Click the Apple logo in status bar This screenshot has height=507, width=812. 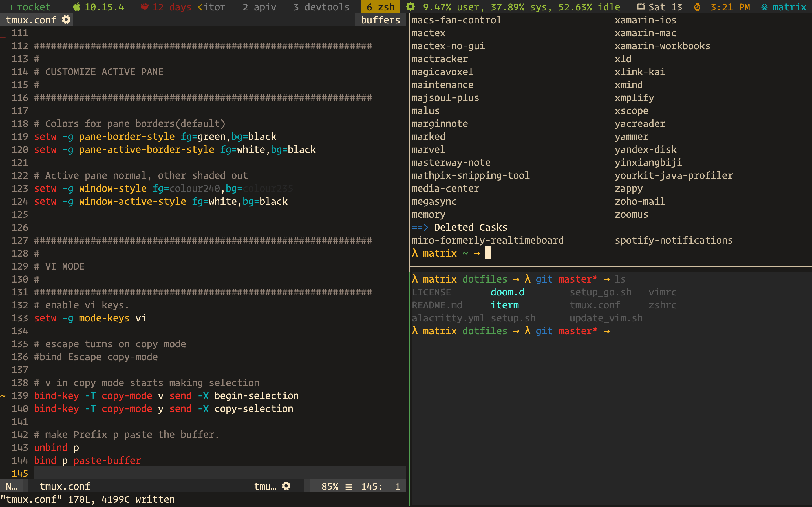(x=77, y=7)
